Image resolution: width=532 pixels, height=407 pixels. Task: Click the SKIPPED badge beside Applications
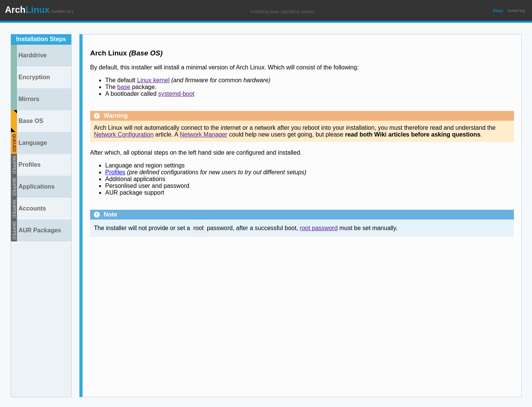coord(14,187)
